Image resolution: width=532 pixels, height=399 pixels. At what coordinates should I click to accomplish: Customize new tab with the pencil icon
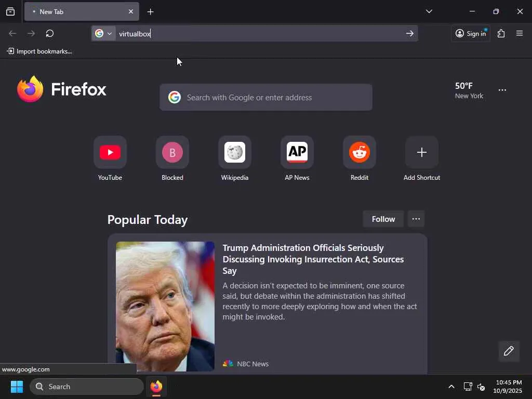pos(509,351)
